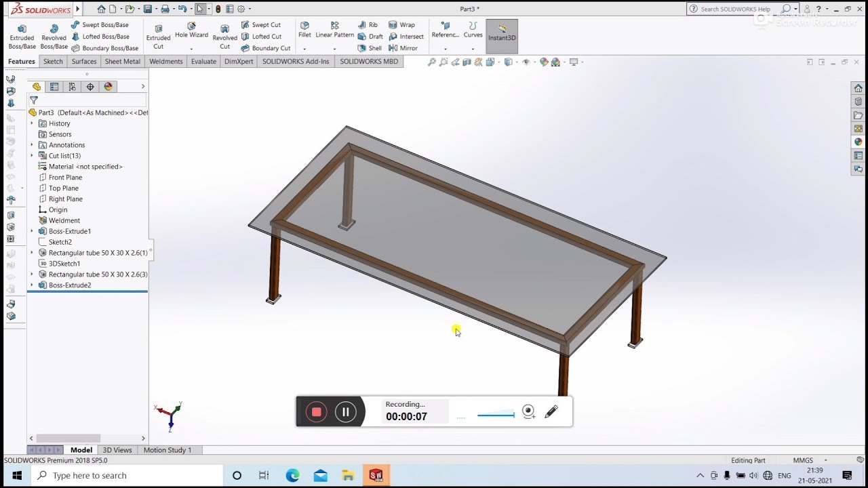This screenshot has height=488, width=868.
Task: Select the Fillet tool
Action: (304, 30)
